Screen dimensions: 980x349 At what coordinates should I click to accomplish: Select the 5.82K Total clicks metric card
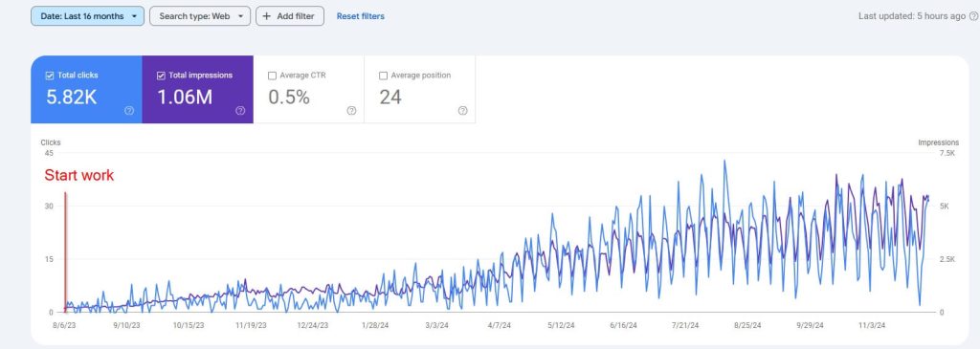pyautogui.click(x=86, y=89)
